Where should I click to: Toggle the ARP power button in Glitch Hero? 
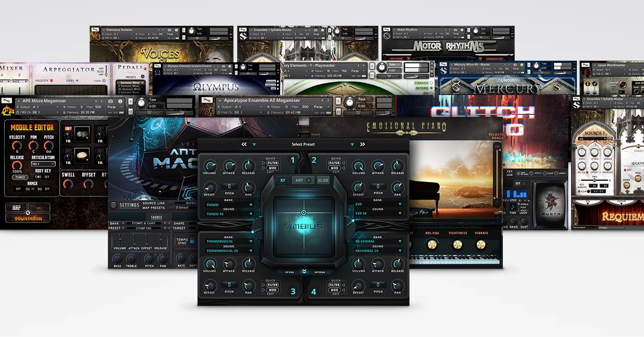click(523, 184)
